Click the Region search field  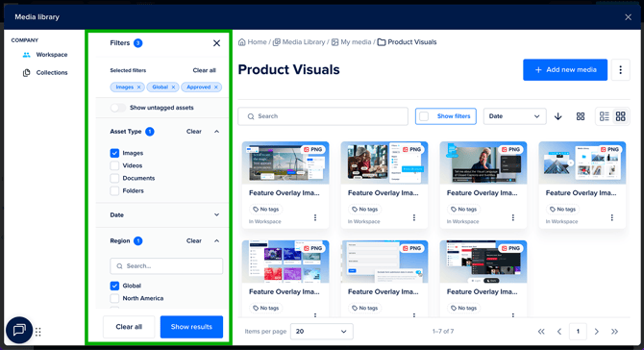[166, 266]
